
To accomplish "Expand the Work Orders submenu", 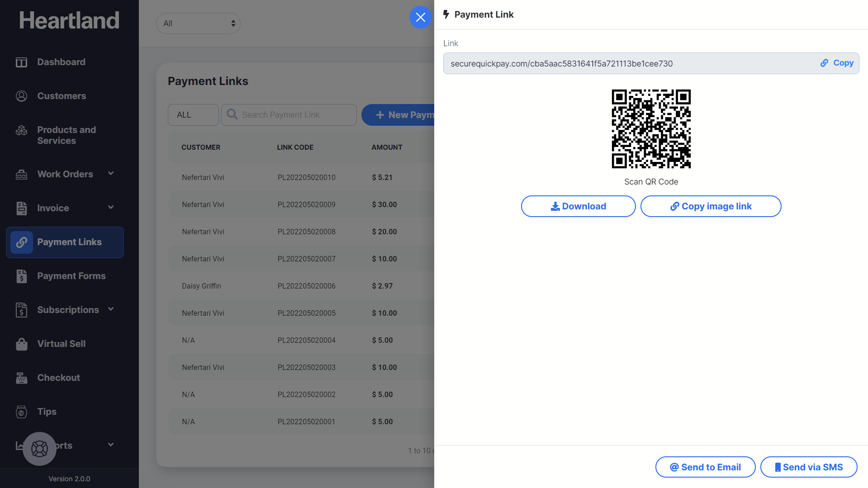I will coord(111,174).
